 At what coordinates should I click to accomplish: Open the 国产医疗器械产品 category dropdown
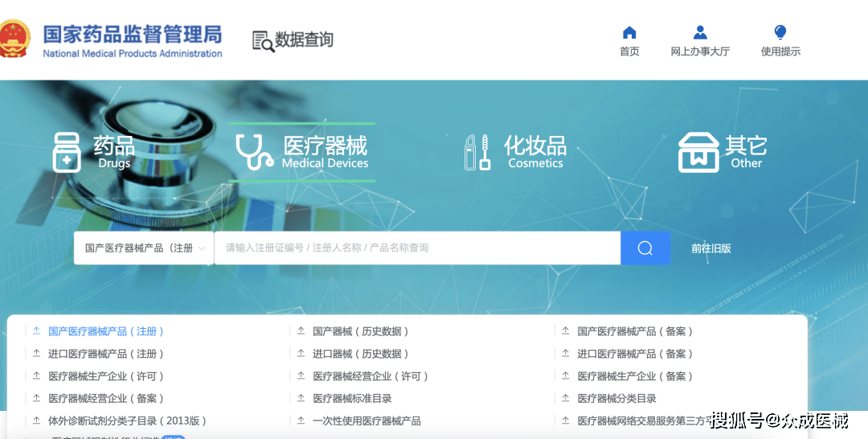(144, 248)
